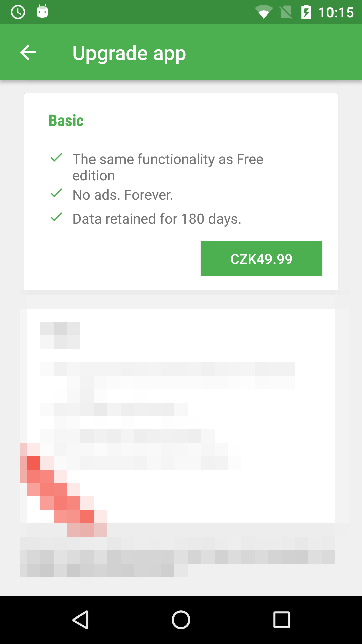The image size is (362, 644).
Task: Tap checkmark beside same functionality as Free
Action: tap(56, 157)
